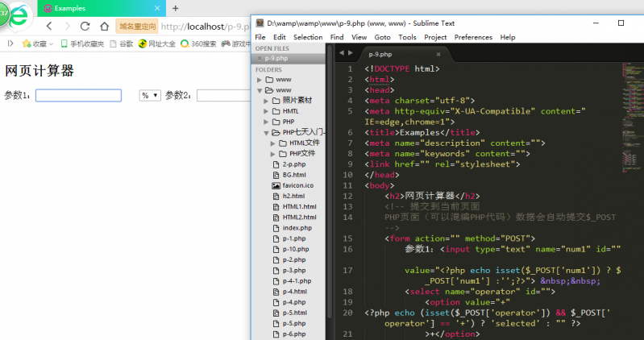Go to the browser home page
Image resolution: width=644 pixels, height=340 pixels.
click(x=104, y=26)
